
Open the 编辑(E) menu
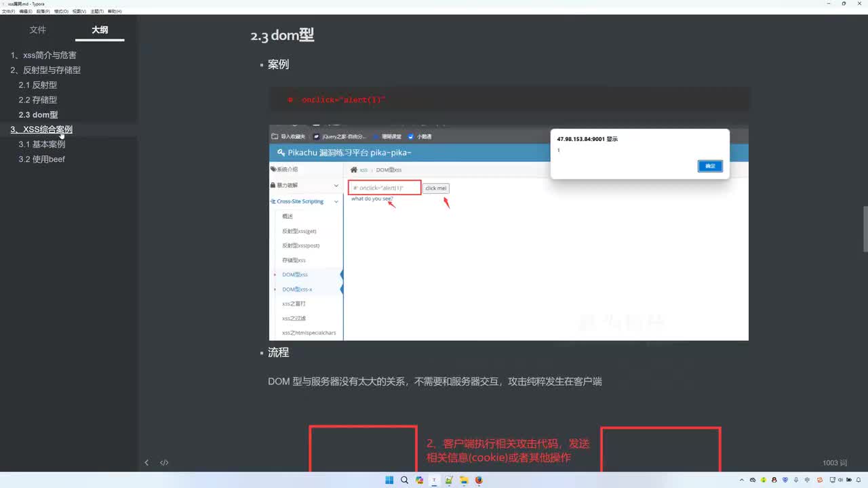pos(26,12)
